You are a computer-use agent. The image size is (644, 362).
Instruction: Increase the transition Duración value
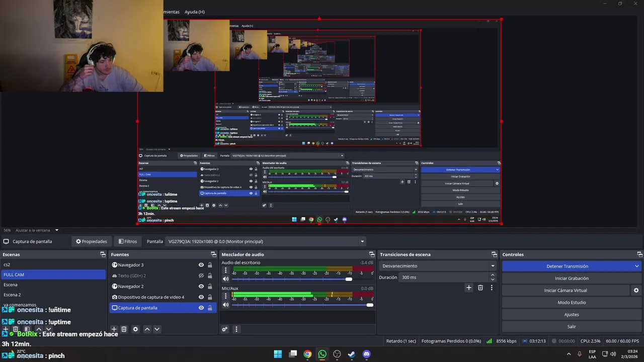coord(493,275)
